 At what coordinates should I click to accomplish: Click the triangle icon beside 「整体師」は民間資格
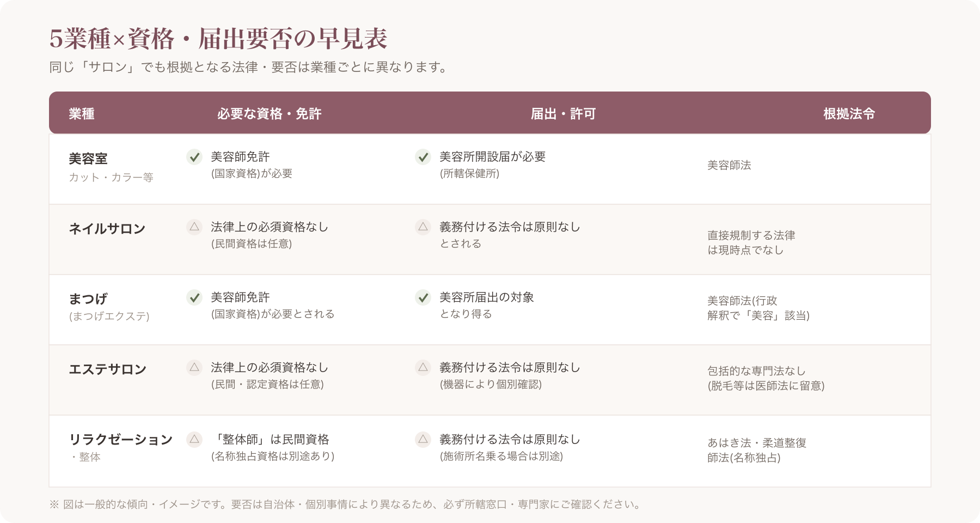click(x=194, y=440)
